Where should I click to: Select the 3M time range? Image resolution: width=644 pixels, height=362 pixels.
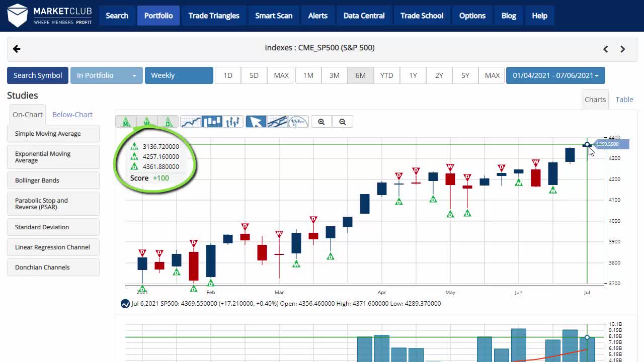(x=335, y=75)
